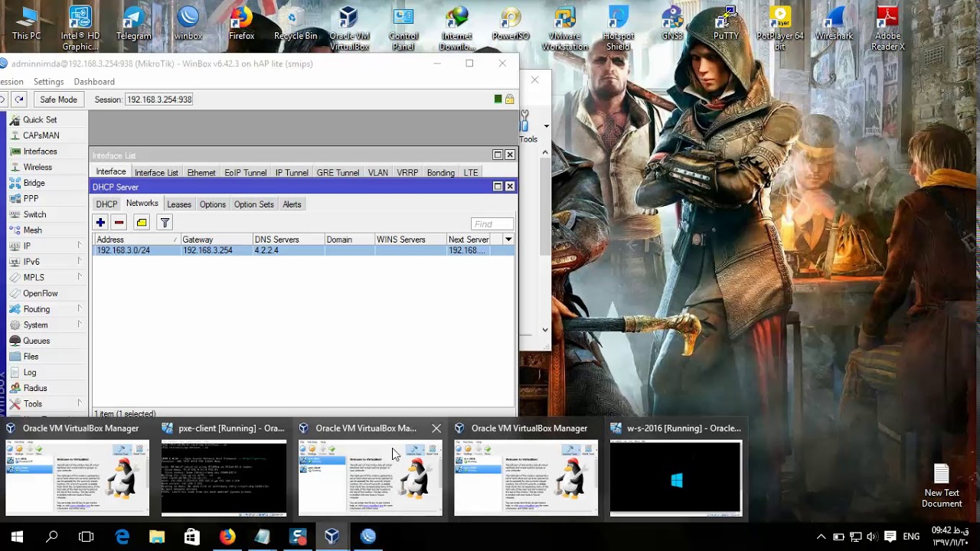Open the Windows Start menu
Viewport: 980px width, 551px height.
click(17, 537)
